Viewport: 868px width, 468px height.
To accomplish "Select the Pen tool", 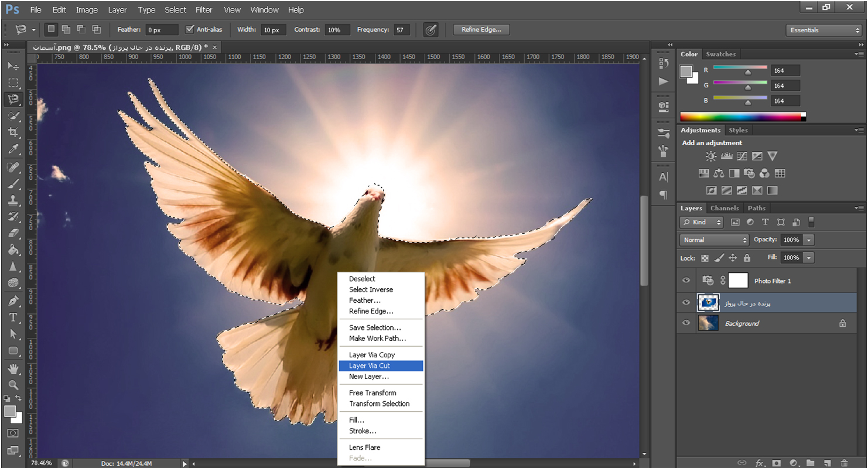I will pyautogui.click(x=13, y=301).
